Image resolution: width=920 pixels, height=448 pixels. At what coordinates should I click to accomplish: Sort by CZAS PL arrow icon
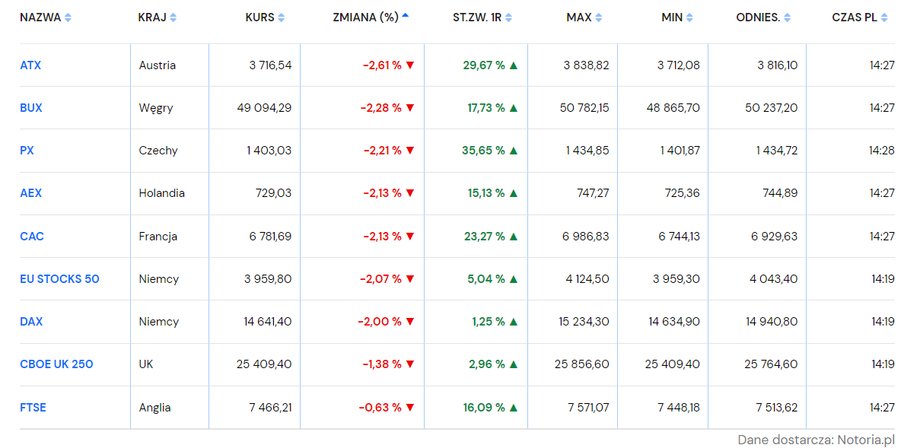884,18
